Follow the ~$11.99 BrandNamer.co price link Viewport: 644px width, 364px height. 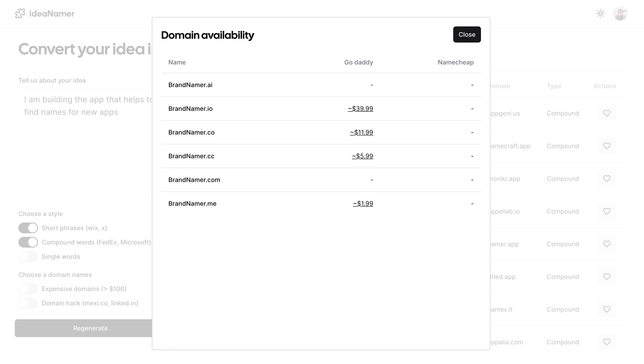pyautogui.click(x=361, y=133)
